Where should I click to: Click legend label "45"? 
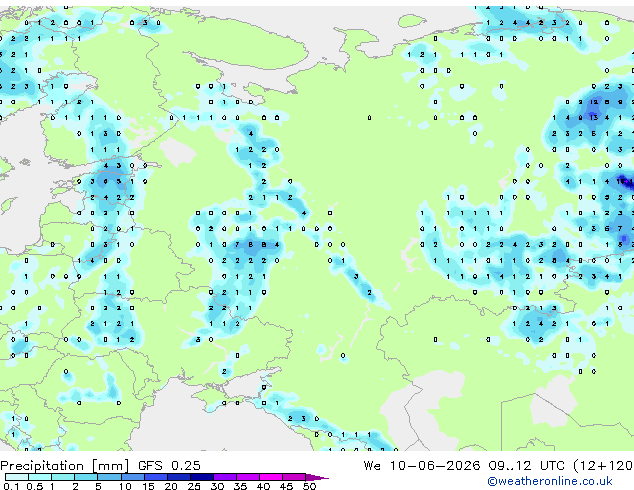286,486
